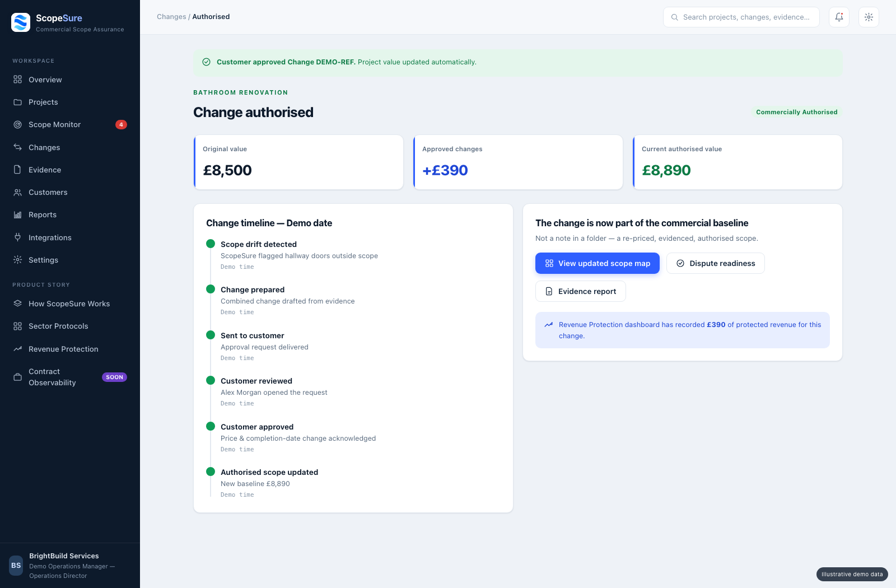Screen dimensions: 896x588
Task: Click the Authorised breadcrumb
Action: tap(211, 17)
